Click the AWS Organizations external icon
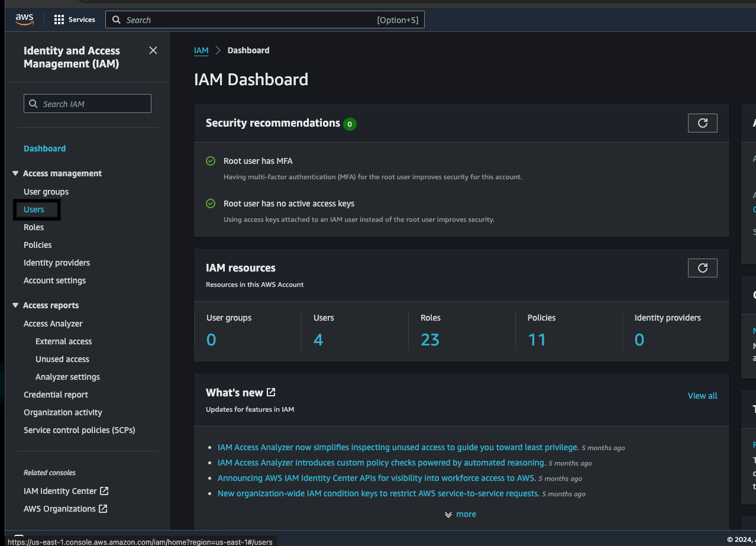The image size is (756, 546). click(103, 509)
